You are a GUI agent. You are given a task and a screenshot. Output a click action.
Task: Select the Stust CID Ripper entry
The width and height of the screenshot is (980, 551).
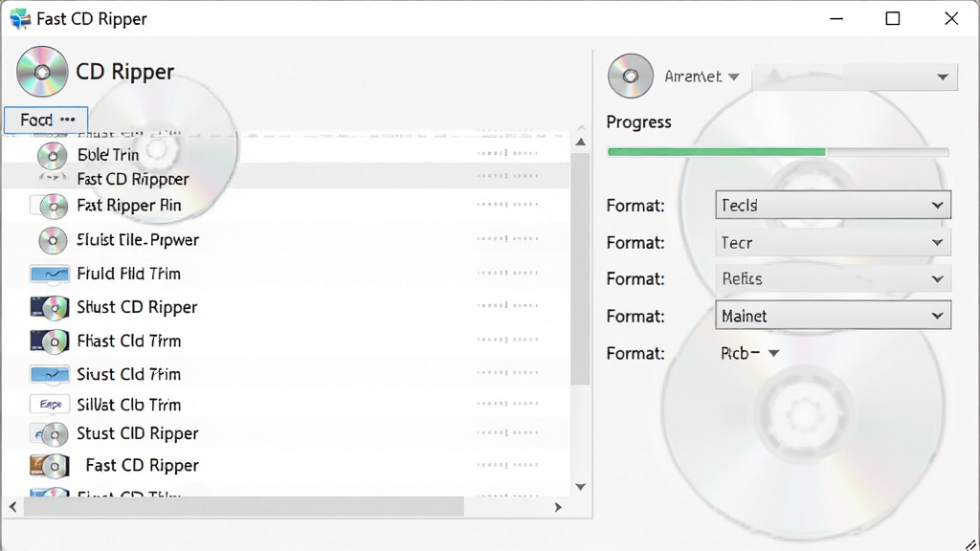point(286,433)
